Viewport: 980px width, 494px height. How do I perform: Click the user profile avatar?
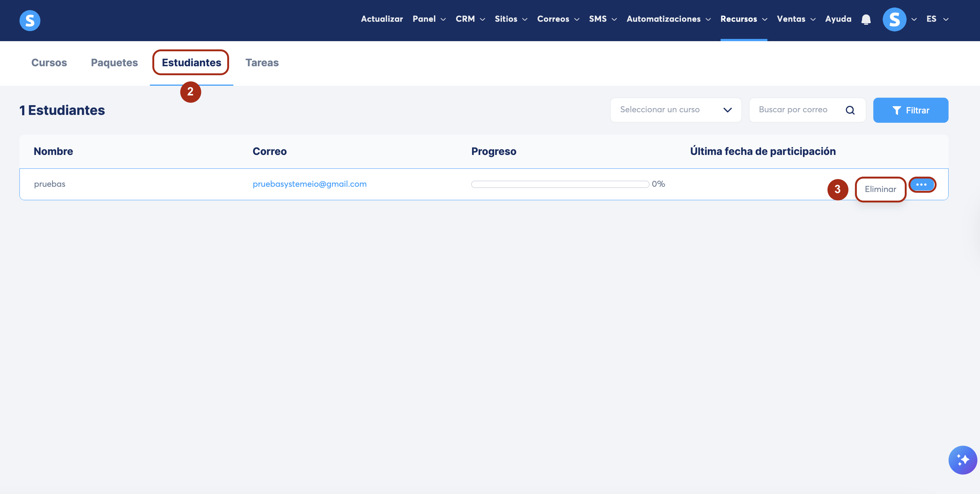coord(894,19)
